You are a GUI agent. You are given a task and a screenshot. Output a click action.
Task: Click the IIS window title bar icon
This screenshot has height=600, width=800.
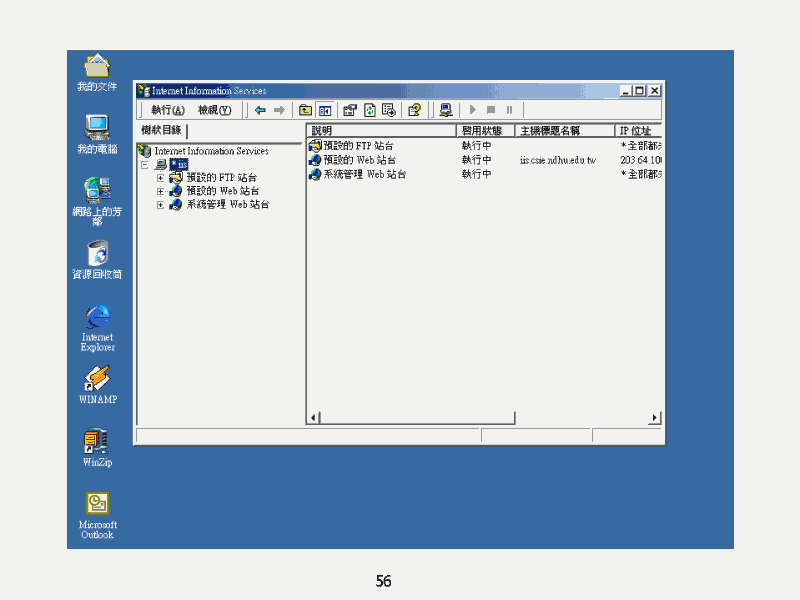[143, 91]
